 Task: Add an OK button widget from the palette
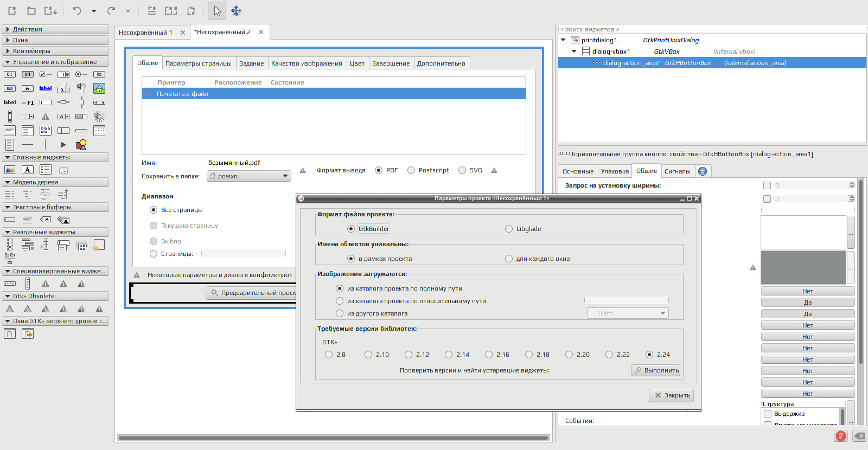tap(10, 74)
